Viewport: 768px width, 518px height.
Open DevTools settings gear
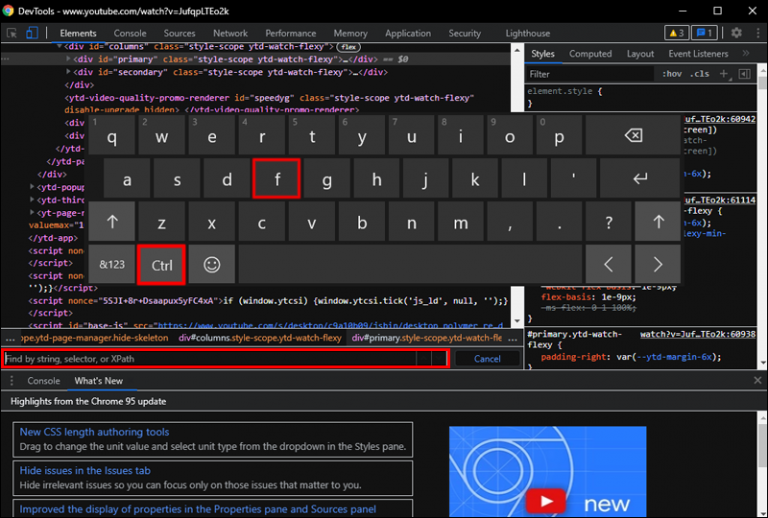(x=736, y=33)
